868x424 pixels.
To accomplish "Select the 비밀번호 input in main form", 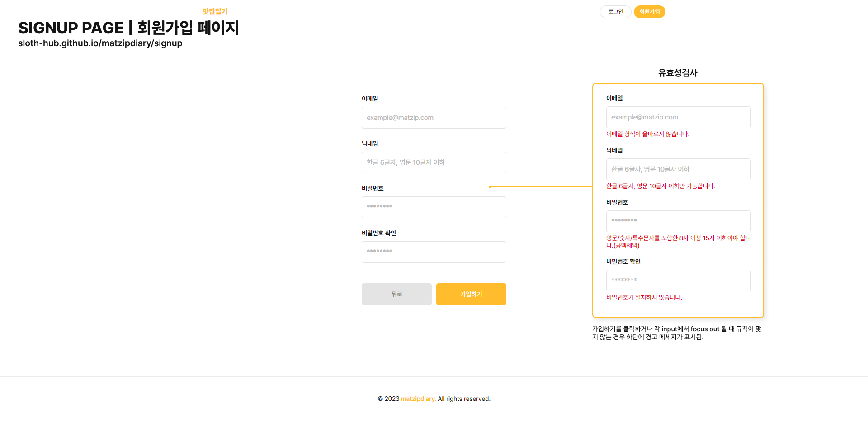I will [x=434, y=207].
